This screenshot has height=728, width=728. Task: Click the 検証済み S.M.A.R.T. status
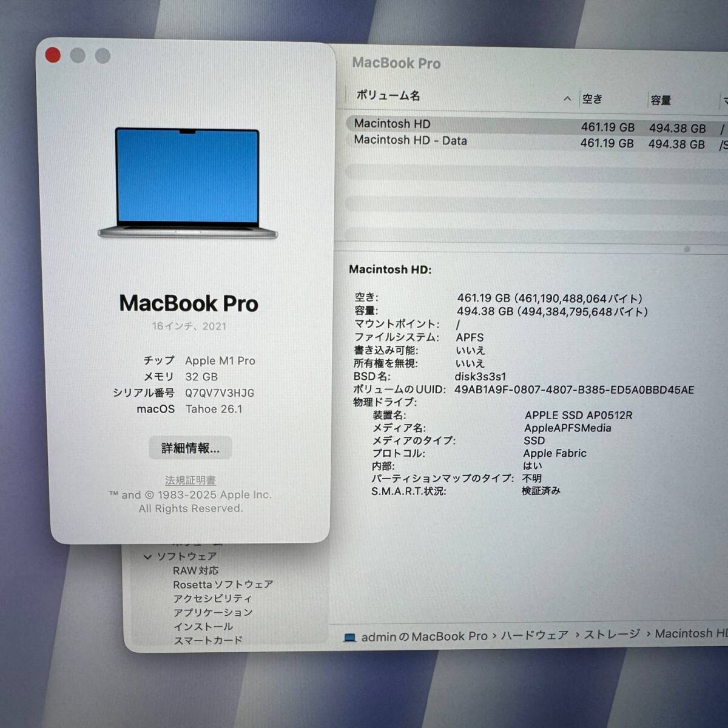click(541, 490)
